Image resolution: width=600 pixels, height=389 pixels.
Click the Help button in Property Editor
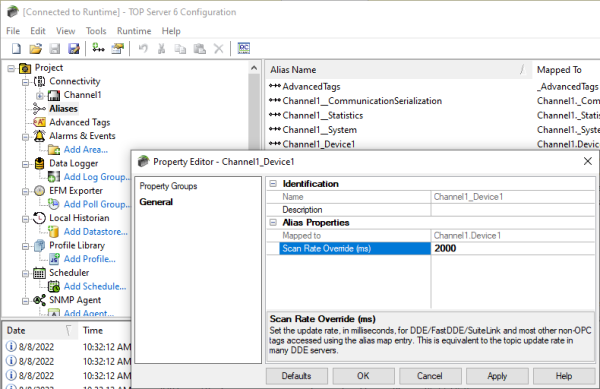coord(564,376)
